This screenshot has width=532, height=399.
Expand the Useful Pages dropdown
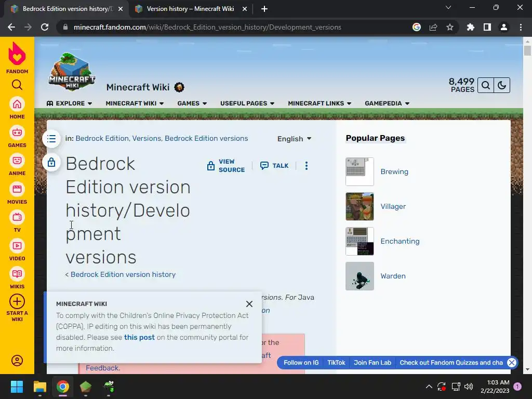point(247,103)
